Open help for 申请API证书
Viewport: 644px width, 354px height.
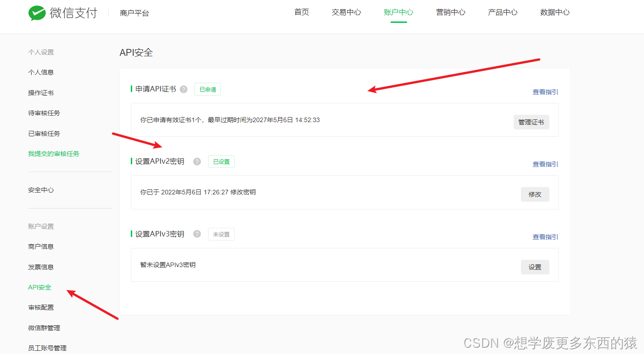[183, 89]
